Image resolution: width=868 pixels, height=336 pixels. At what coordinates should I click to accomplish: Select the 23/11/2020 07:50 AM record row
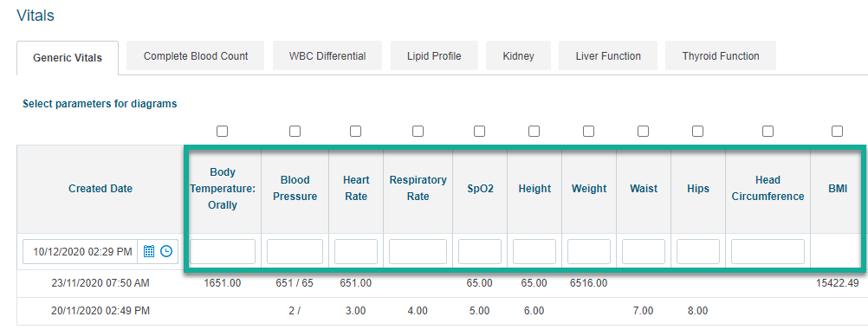point(443,283)
